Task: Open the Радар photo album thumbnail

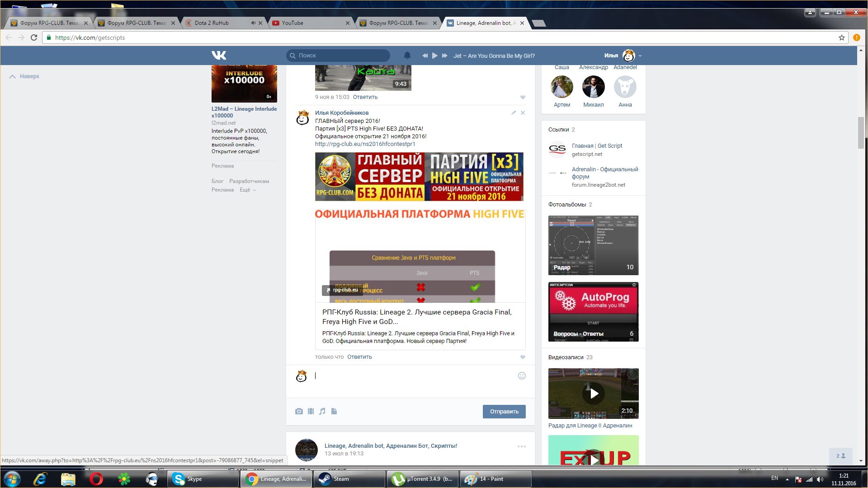Action: point(593,245)
